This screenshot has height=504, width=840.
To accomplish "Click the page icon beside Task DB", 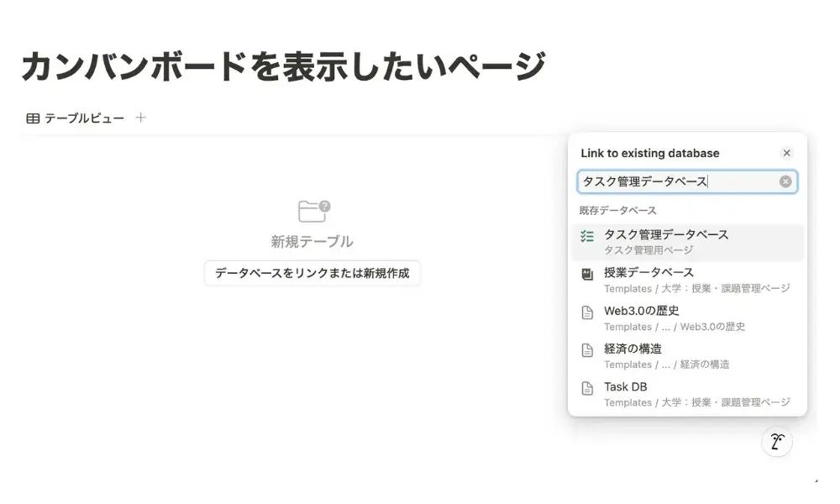I will click(587, 388).
